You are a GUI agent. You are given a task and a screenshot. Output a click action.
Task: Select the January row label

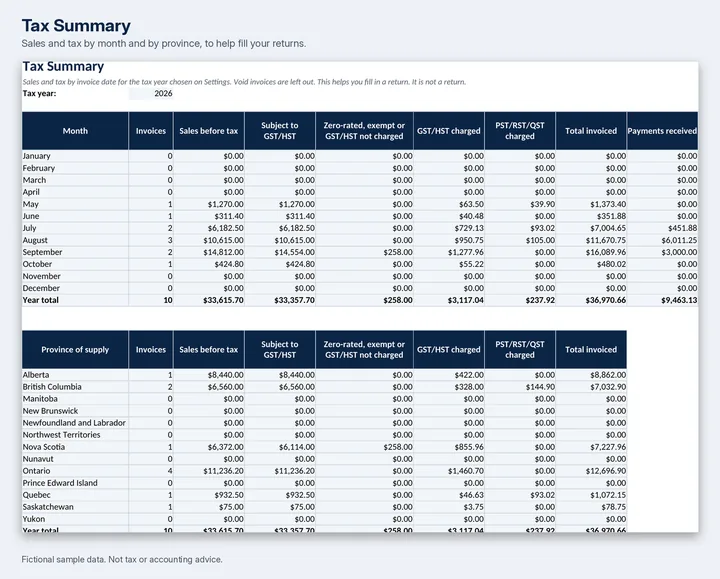tap(37, 156)
